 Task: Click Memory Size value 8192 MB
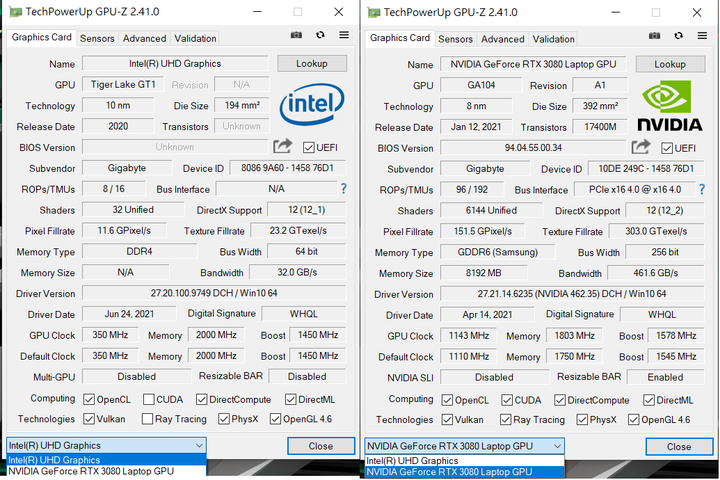[484, 273]
